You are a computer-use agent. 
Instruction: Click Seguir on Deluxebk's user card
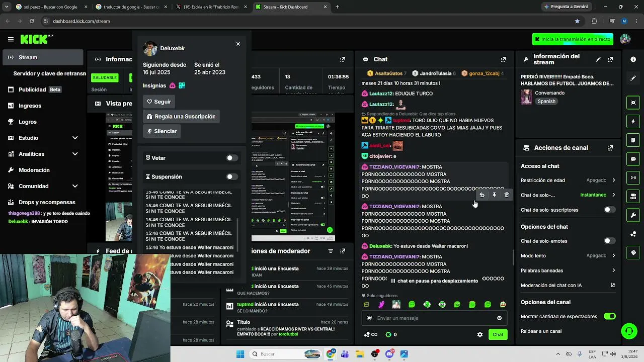[158, 102]
